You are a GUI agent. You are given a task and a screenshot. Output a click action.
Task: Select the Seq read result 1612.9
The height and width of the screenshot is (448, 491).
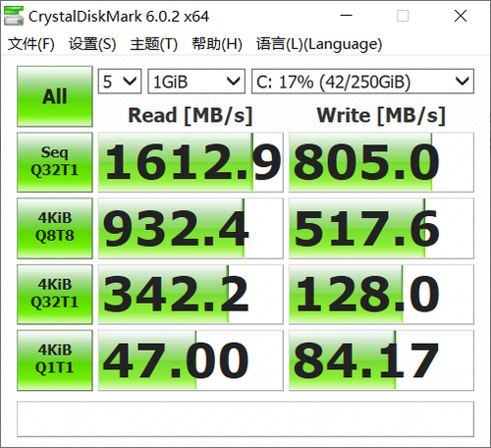tap(191, 162)
